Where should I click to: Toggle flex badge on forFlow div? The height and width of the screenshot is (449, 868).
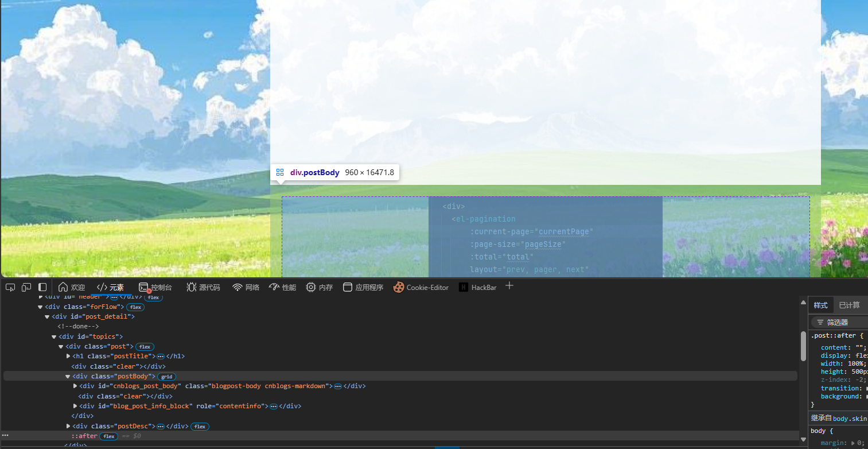coord(135,307)
